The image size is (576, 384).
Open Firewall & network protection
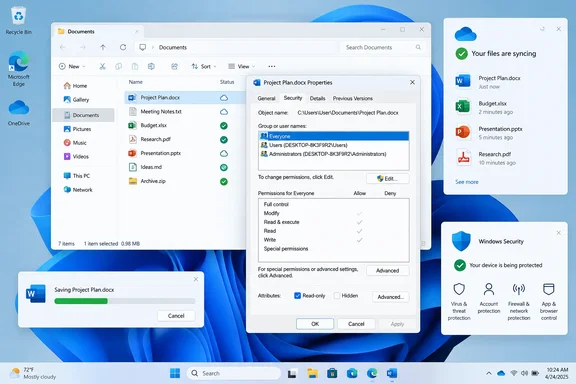519,301
